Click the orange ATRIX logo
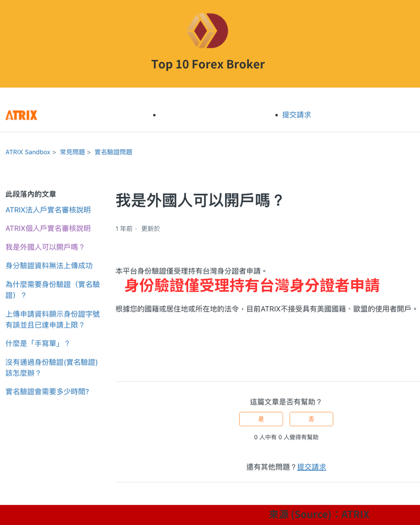This screenshot has width=420, height=525. [x=21, y=115]
